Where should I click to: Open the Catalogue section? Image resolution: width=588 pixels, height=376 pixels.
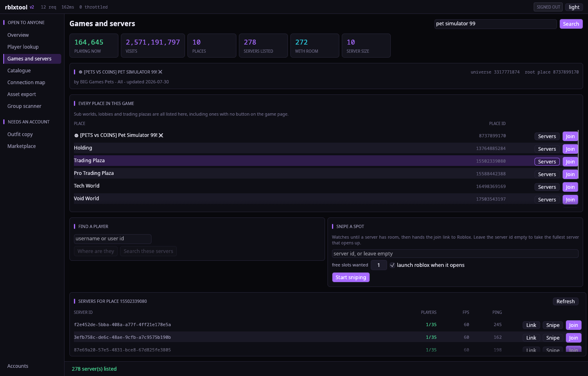32,71
